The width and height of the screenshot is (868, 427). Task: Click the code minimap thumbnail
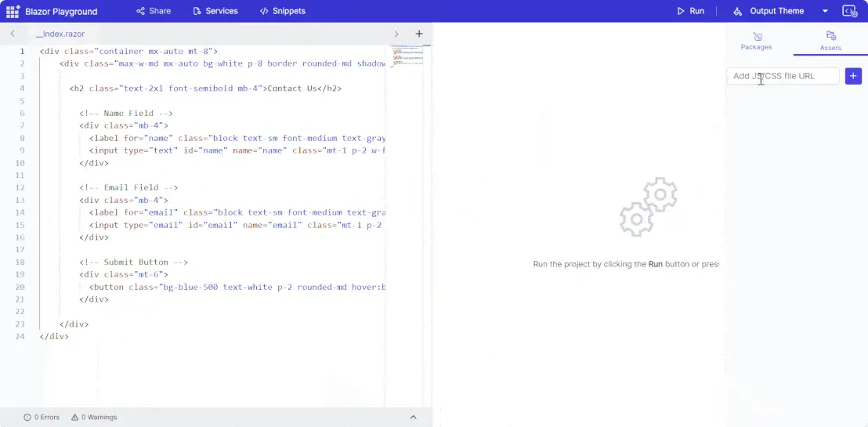(407, 56)
